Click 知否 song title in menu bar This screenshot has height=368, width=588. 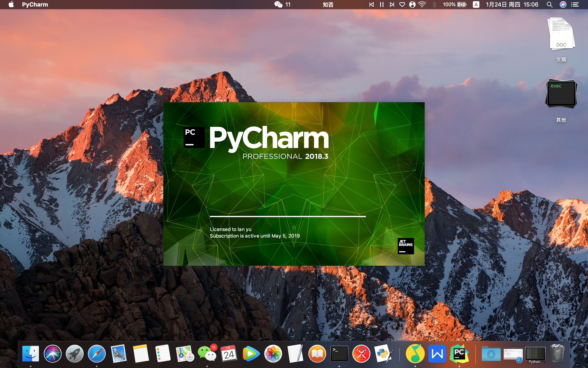point(328,5)
